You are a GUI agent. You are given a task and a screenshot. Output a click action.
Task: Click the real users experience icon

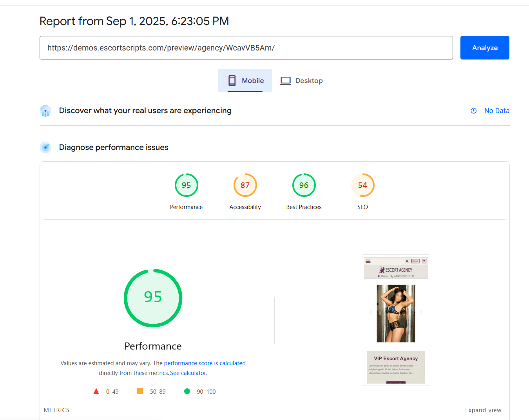click(45, 111)
